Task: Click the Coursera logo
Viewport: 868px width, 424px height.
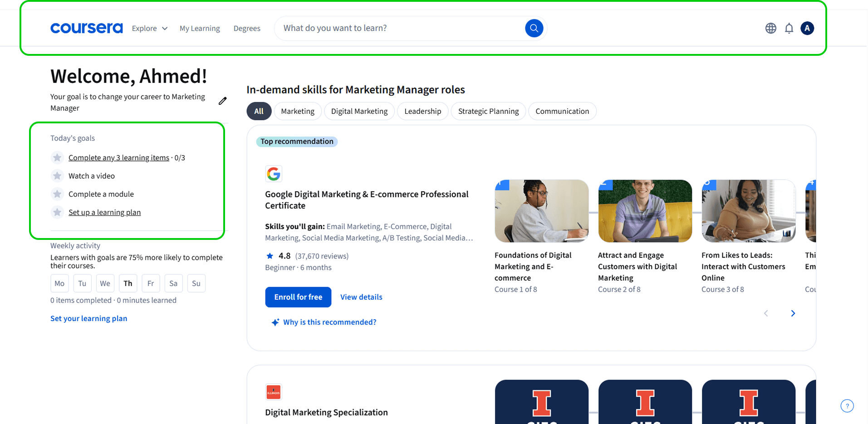Action: 87,28
